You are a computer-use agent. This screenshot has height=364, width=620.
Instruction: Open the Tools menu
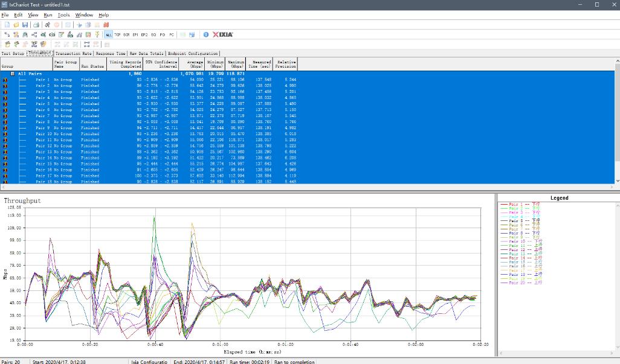(x=63, y=14)
